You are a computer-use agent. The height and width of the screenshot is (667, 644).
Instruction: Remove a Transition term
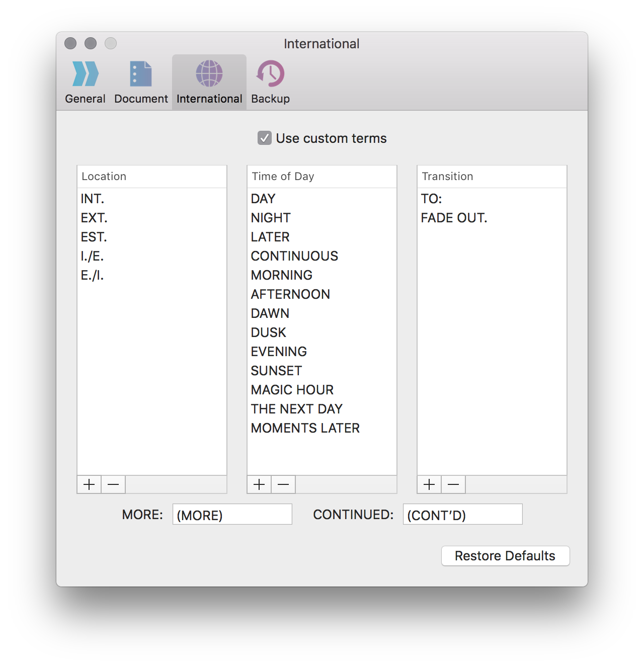[x=453, y=484]
